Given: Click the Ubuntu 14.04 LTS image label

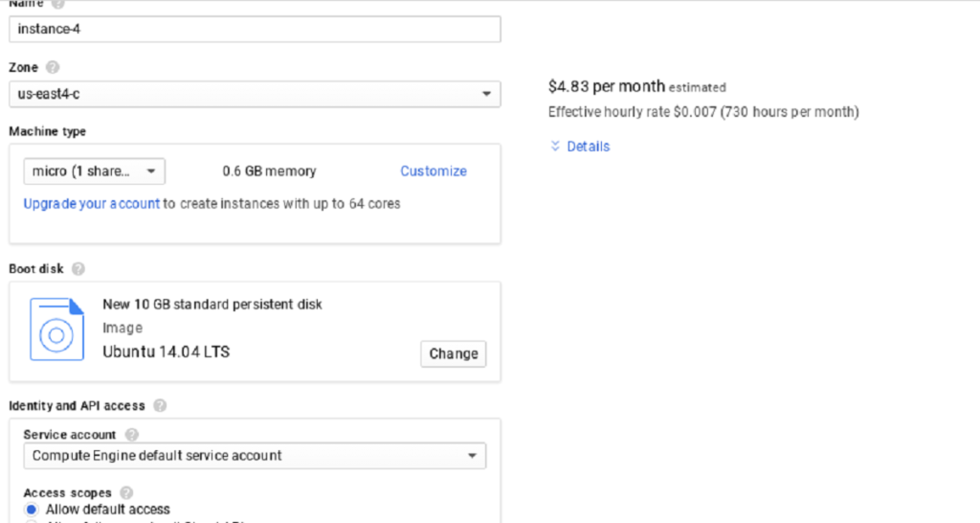Looking at the screenshot, I should (x=166, y=352).
